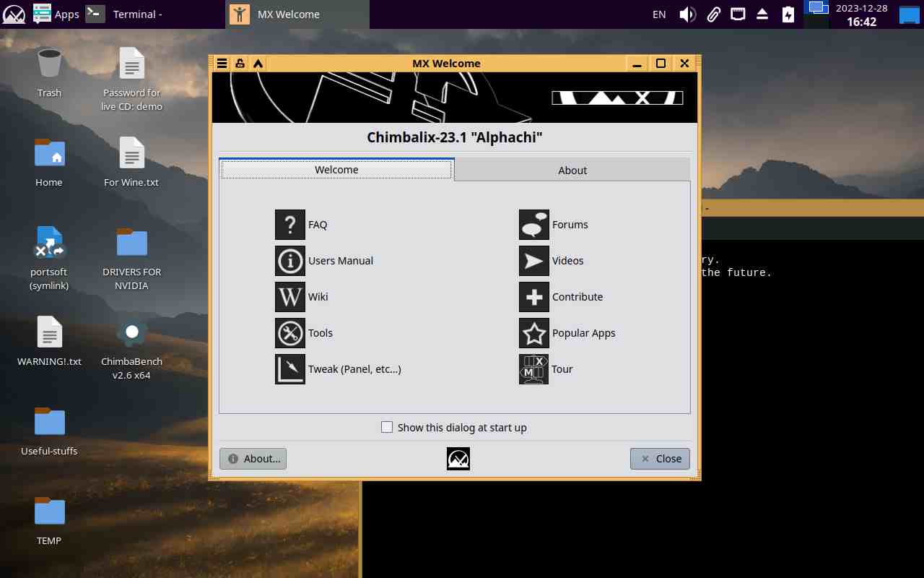Screen dimensions: 924x578
Task: Click the EN keyboard layout indicator
Action: (x=659, y=14)
